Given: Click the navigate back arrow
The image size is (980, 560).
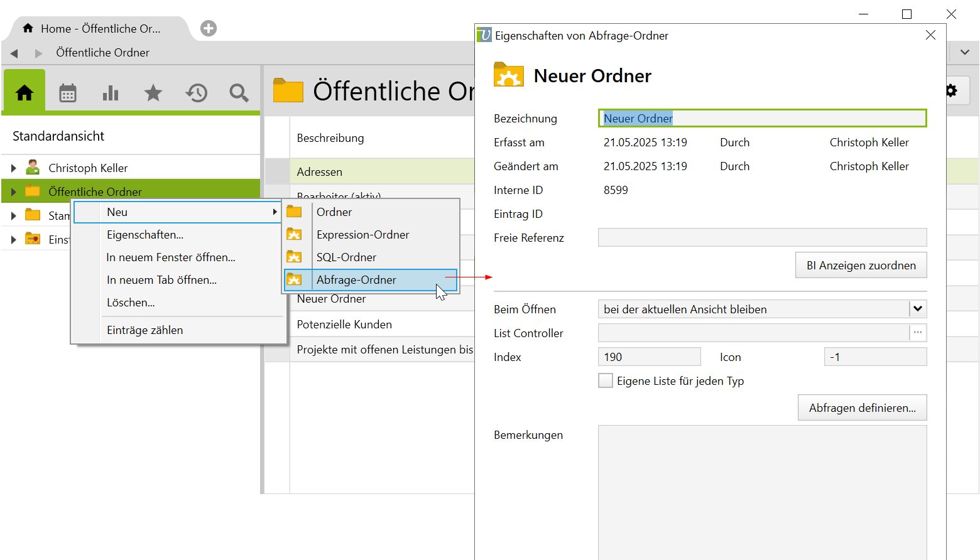Looking at the screenshot, I should point(14,53).
